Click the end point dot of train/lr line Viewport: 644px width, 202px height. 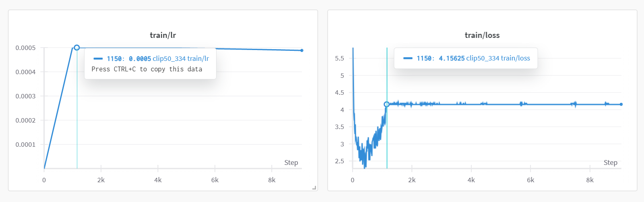click(x=302, y=50)
